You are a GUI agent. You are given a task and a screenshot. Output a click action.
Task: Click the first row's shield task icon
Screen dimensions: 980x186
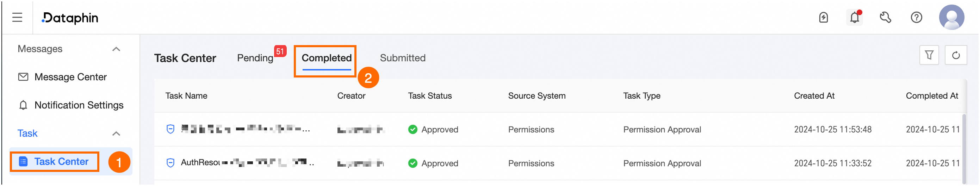(x=170, y=129)
